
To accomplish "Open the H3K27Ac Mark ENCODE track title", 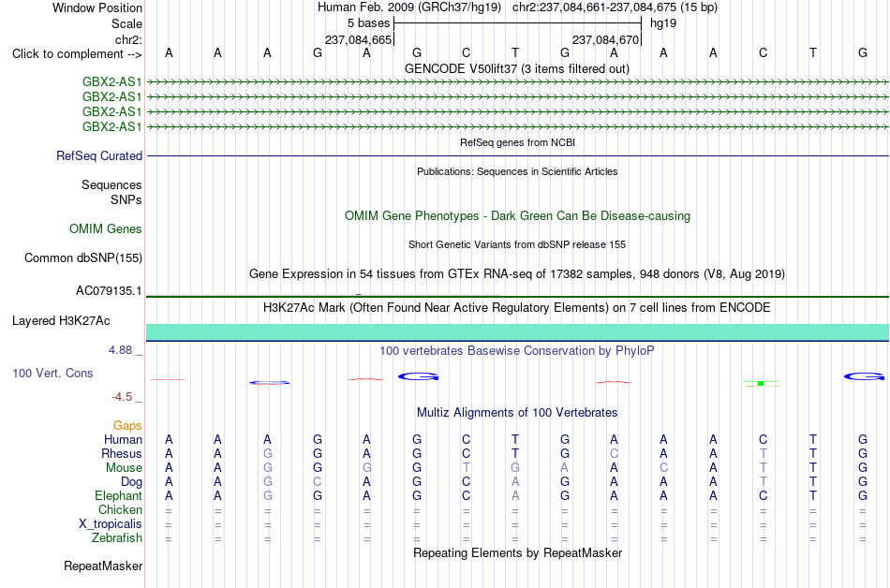I will pyautogui.click(x=517, y=308).
